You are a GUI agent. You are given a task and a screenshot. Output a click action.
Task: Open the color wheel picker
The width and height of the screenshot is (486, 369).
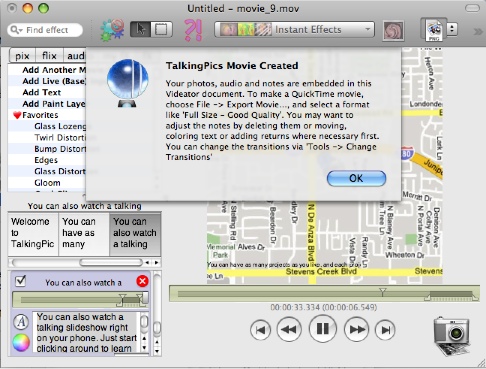[x=21, y=343]
